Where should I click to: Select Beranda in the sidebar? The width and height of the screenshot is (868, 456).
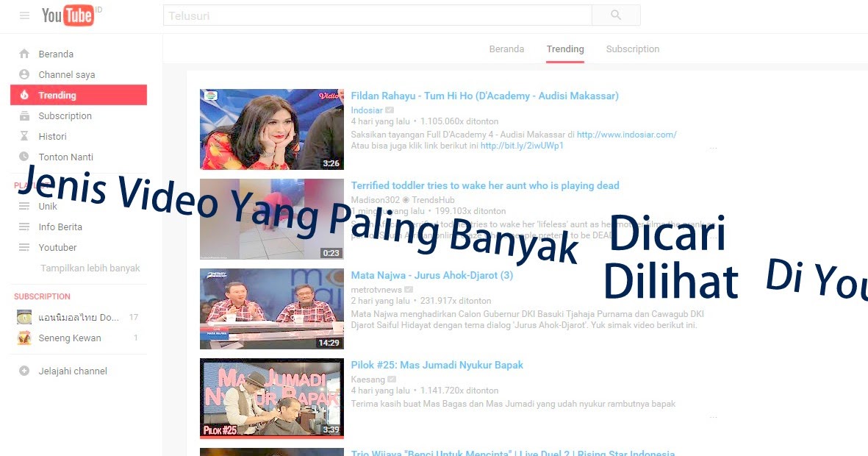tap(57, 54)
